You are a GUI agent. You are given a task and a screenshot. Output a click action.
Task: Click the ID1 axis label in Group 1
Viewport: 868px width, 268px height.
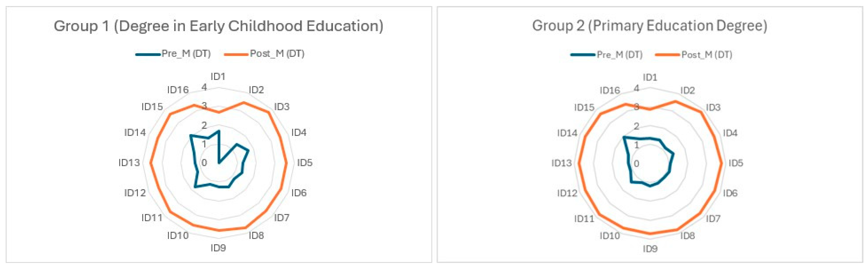(x=218, y=77)
